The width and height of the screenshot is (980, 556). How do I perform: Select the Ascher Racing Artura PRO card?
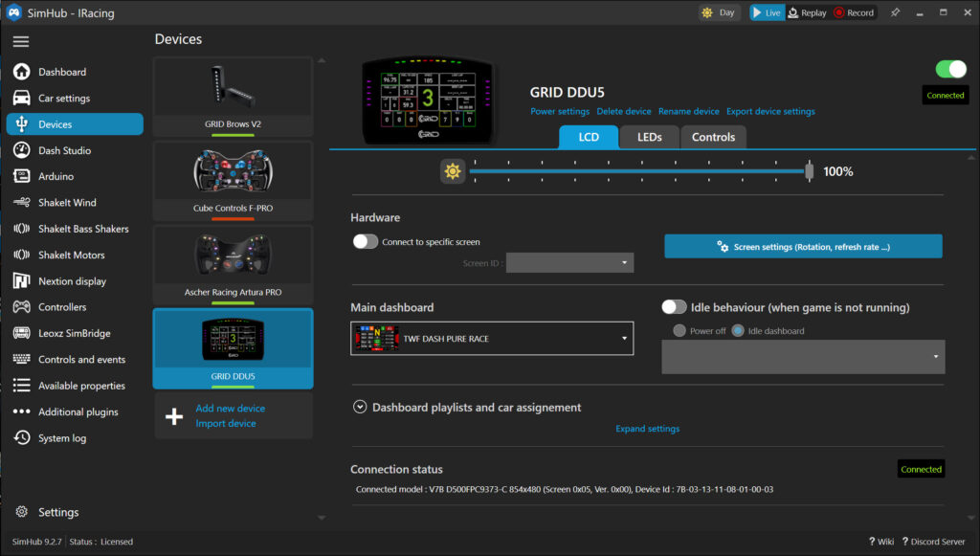point(234,265)
